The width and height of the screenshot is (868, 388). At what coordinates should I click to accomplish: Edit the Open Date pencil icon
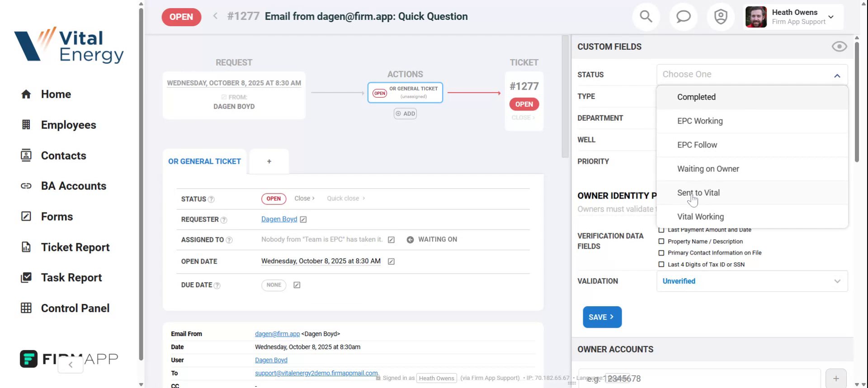(391, 261)
